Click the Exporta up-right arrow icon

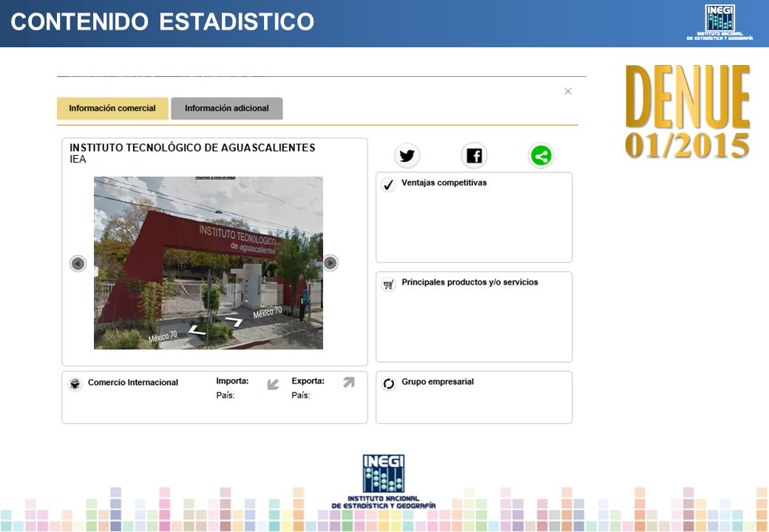click(349, 382)
